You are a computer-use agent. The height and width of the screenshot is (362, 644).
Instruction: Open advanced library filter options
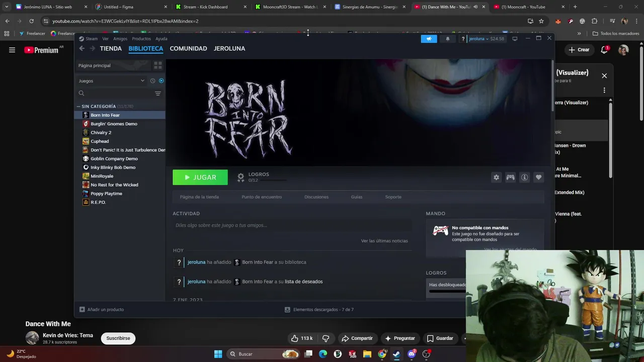(158, 94)
